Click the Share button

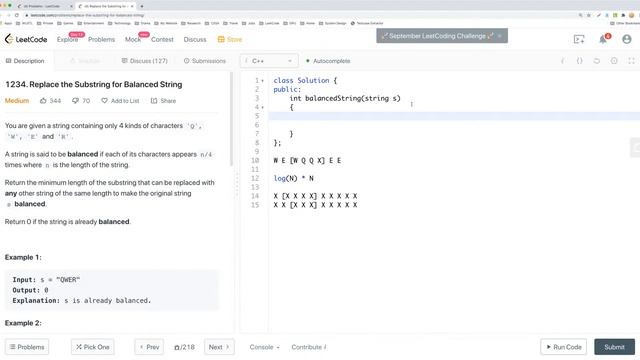click(x=163, y=100)
